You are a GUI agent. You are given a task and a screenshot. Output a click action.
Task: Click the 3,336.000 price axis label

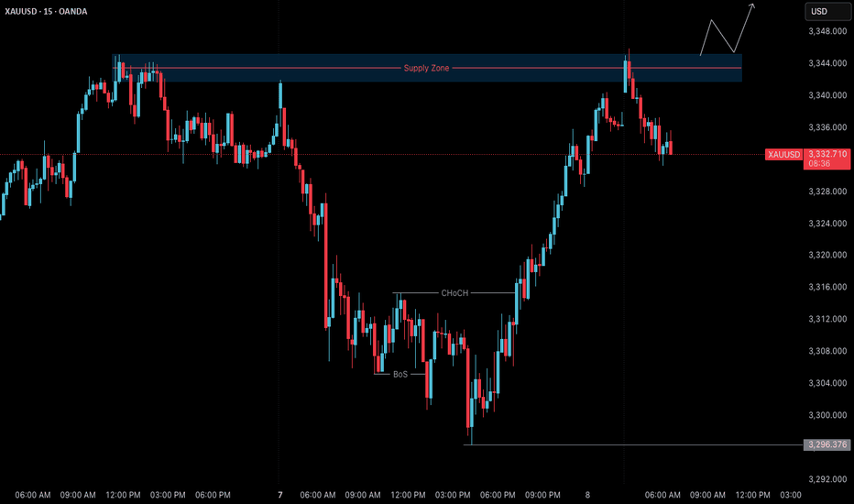click(x=827, y=127)
